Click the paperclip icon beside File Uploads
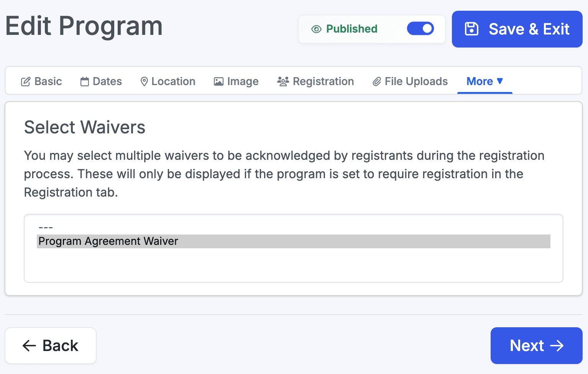The image size is (588, 374). click(376, 81)
